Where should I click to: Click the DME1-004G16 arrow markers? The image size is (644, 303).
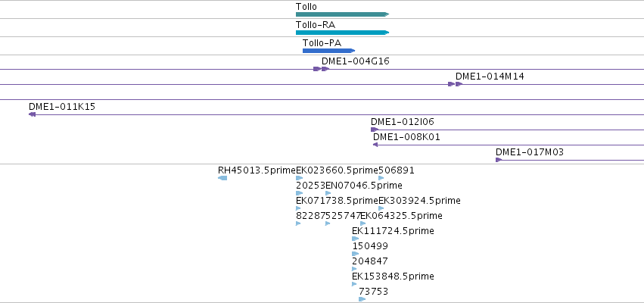click(321, 69)
